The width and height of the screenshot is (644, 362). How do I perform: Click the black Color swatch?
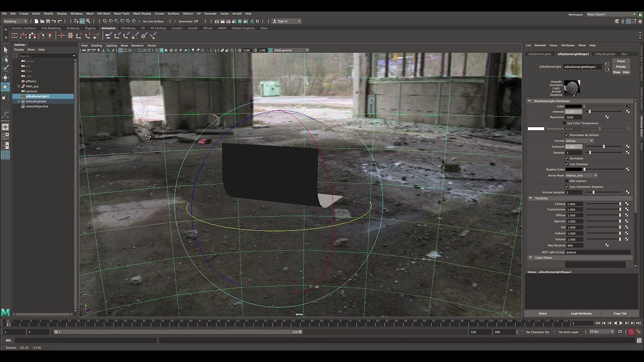pos(574,106)
